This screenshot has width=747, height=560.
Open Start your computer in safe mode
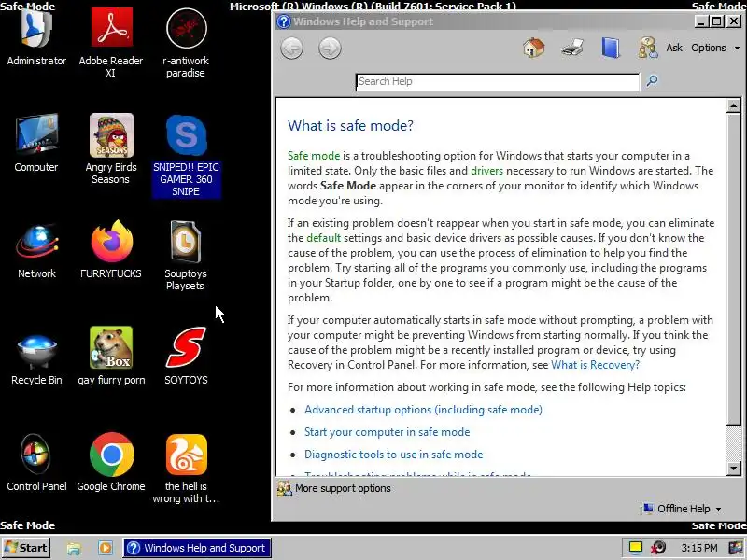tap(387, 432)
